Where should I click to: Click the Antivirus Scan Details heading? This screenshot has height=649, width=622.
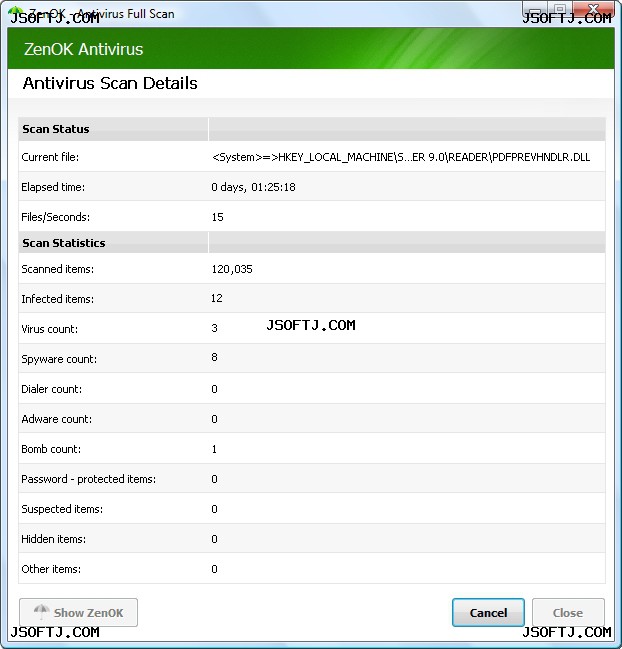pyautogui.click(x=110, y=83)
